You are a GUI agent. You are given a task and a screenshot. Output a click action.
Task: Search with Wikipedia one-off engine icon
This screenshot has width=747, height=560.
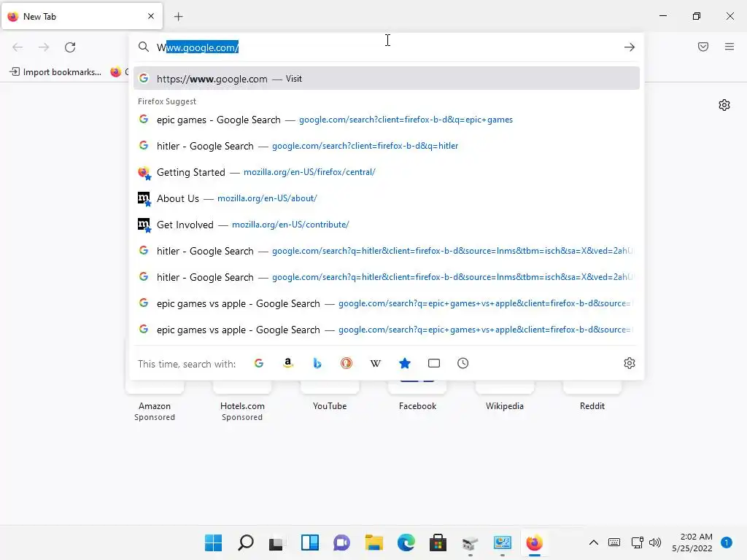pos(376,363)
